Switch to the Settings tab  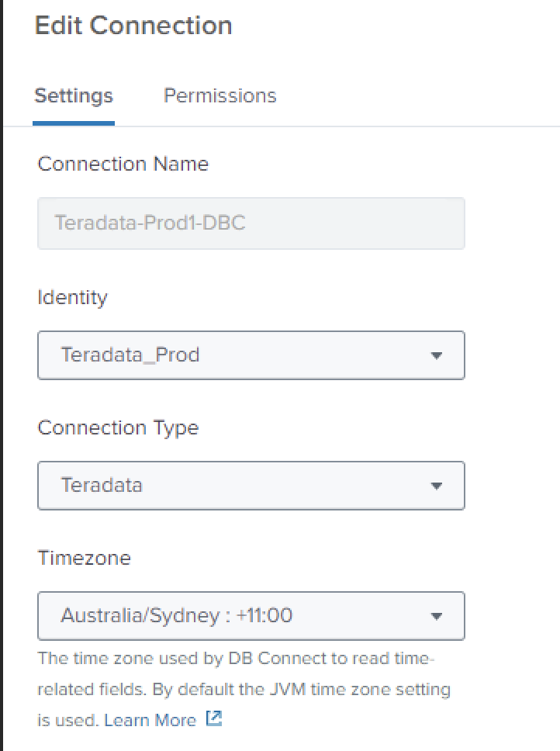pos(74,96)
